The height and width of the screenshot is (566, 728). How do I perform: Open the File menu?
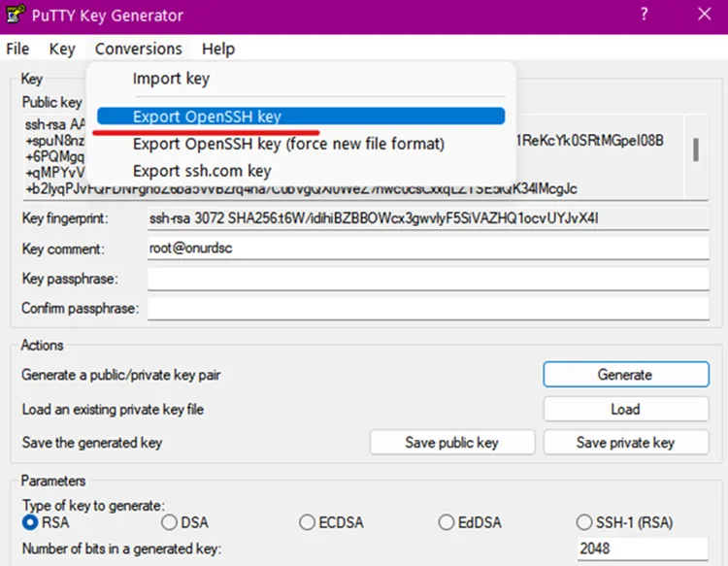pyautogui.click(x=17, y=49)
